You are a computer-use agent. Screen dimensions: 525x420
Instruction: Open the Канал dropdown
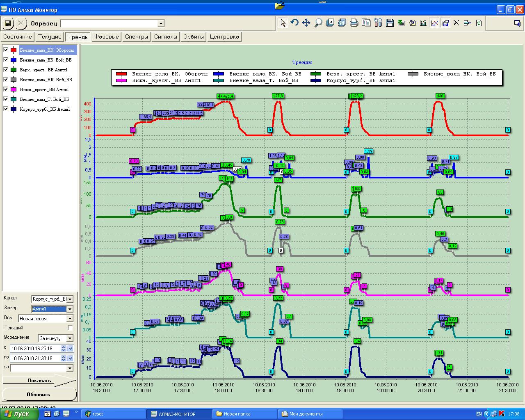tap(70, 299)
